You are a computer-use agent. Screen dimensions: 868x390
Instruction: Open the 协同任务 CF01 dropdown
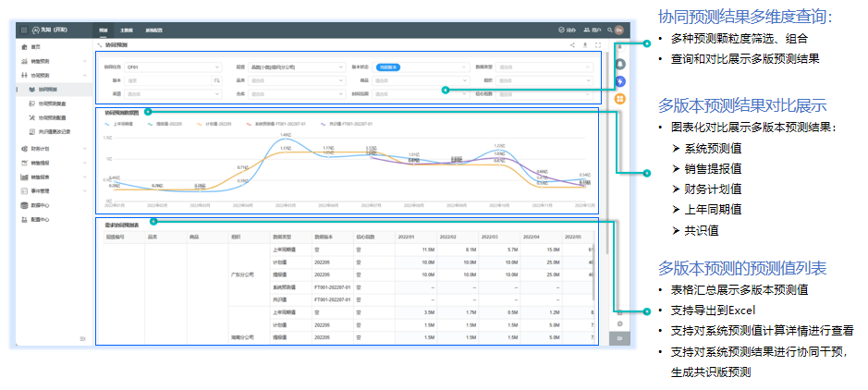tap(173, 67)
